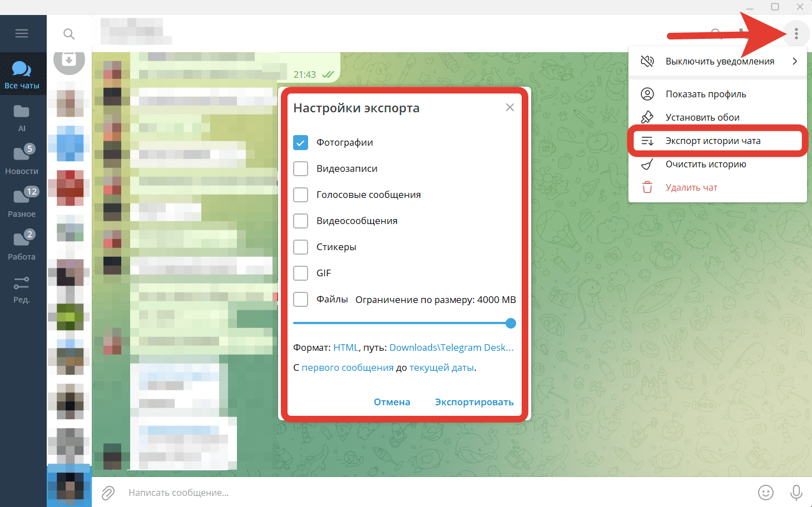Enable the GIF checkbox
Screen dimensions: 812x507
(300, 273)
